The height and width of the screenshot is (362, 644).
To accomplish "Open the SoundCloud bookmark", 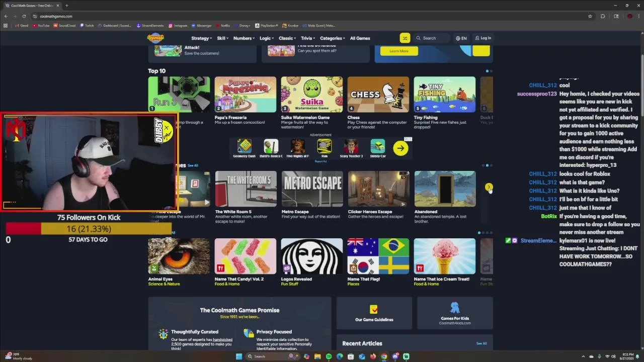I will pyautogui.click(x=64, y=26).
